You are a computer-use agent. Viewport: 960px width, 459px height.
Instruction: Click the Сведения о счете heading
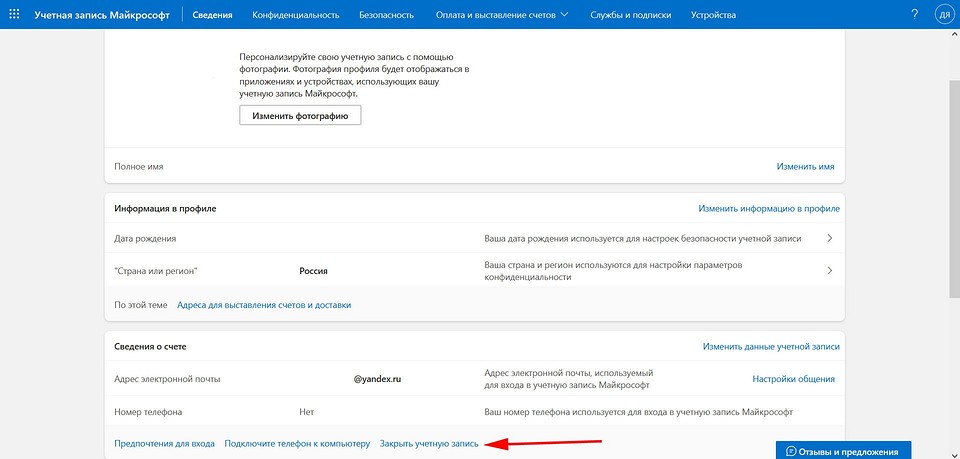click(x=150, y=346)
